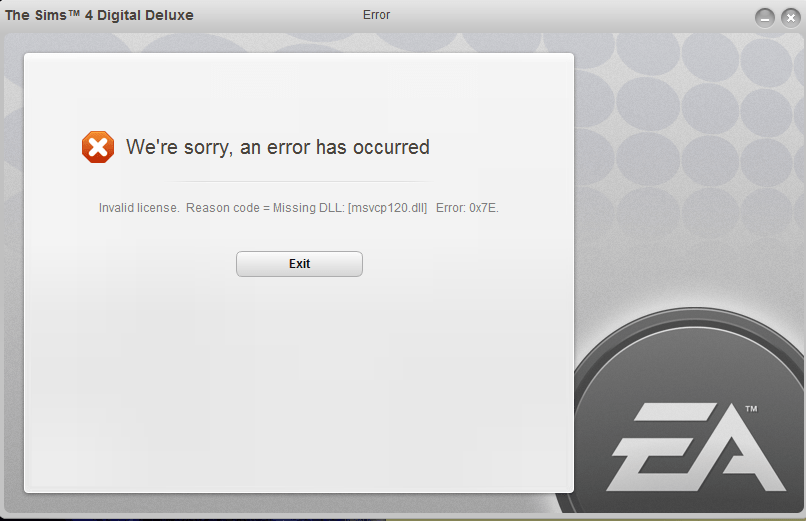This screenshot has width=806, height=521.
Task: Click the trademark symbol in window title
Action: (x=75, y=13)
